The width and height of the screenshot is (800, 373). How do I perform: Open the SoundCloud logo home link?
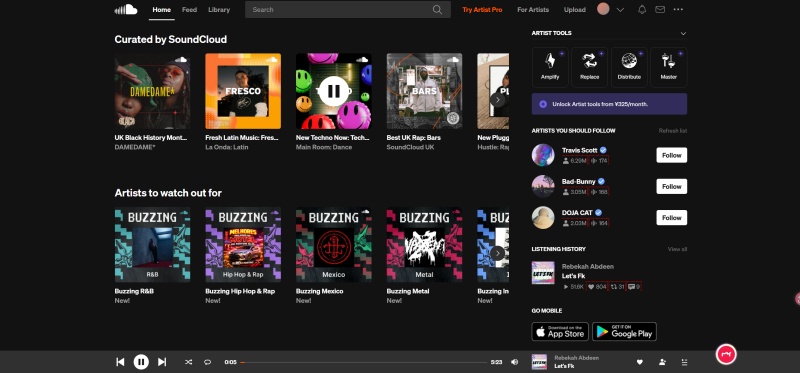tap(126, 9)
